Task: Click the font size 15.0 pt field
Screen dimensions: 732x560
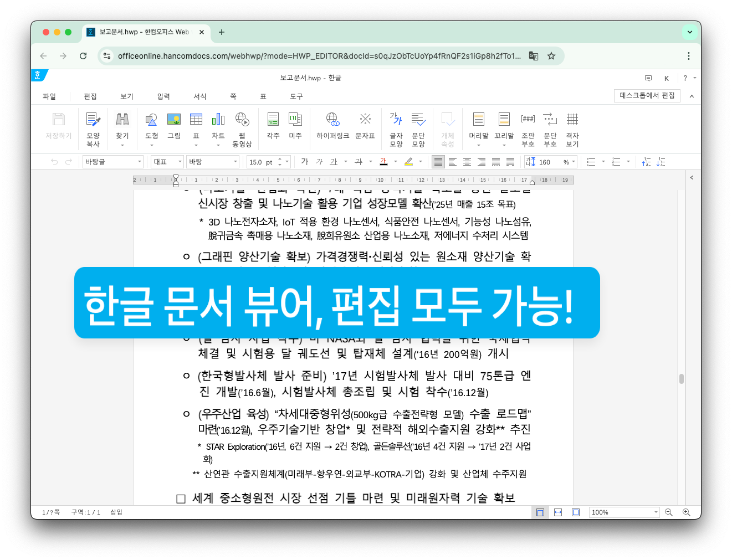Action: pyautogui.click(x=269, y=162)
